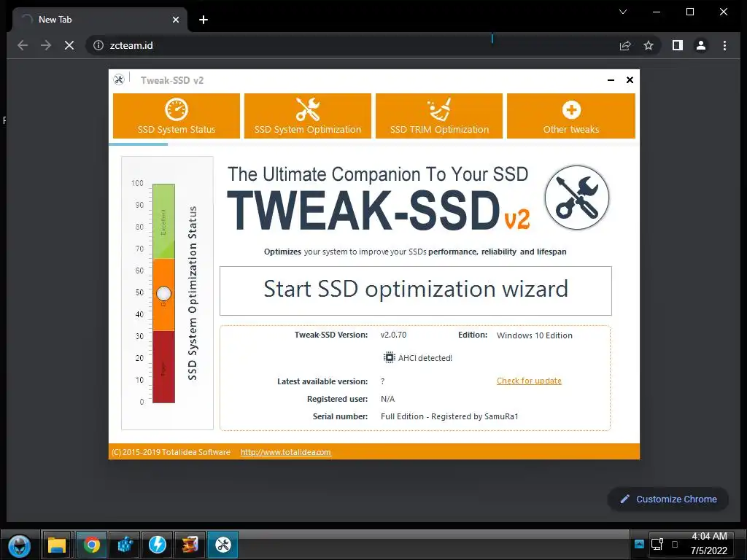Viewport: 747px width, 560px height.
Task: Open a new Chrome tab
Action: [204, 20]
